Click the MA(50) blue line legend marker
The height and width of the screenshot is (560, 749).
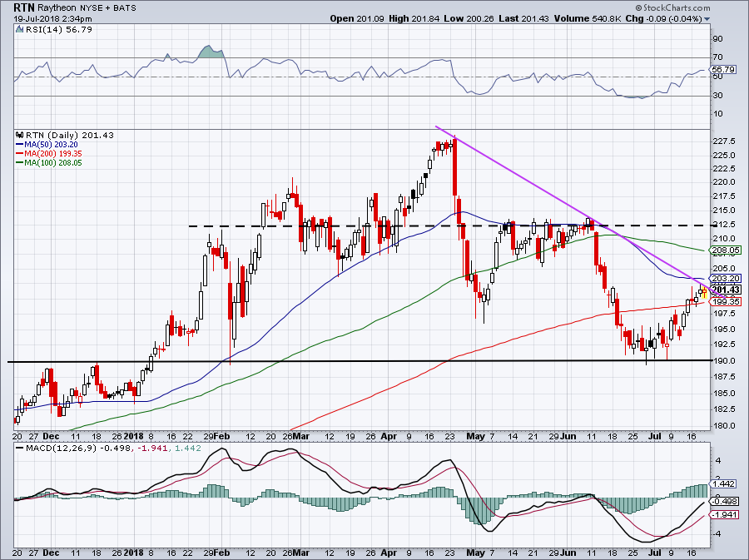[20, 144]
